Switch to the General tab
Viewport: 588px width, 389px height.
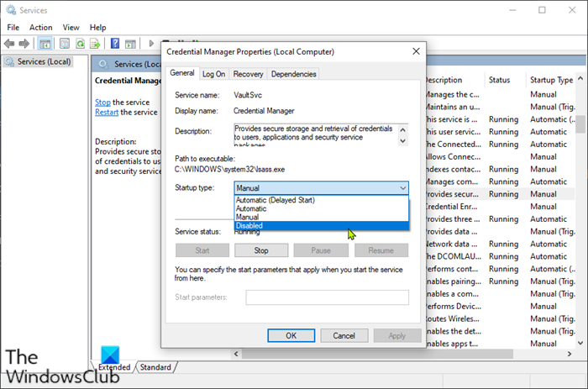(x=182, y=73)
